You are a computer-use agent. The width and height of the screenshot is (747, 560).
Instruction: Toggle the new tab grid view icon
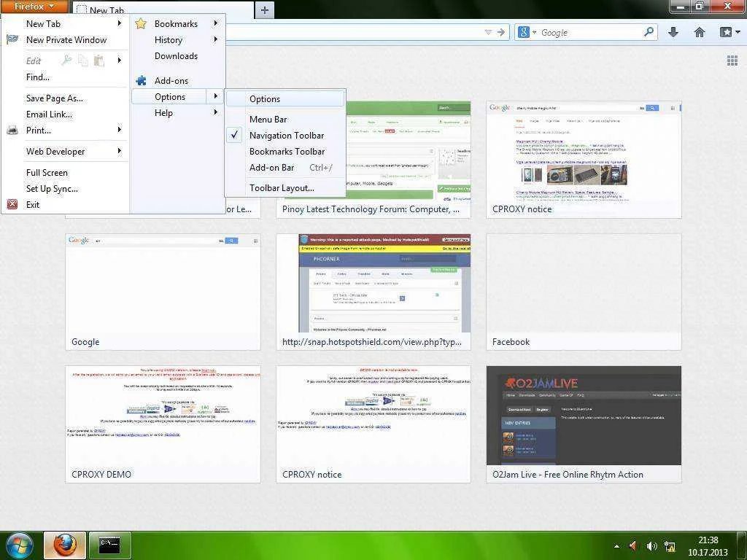732,61
